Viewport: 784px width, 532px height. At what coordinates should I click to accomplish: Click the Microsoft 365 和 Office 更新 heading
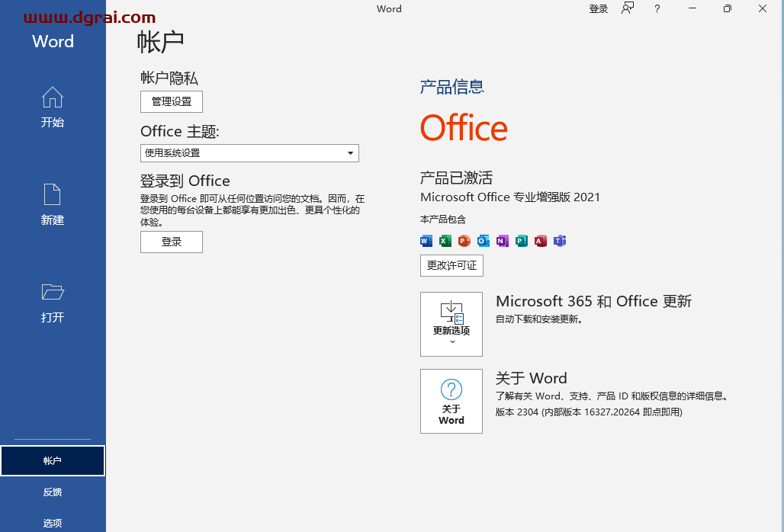point(593,301)
